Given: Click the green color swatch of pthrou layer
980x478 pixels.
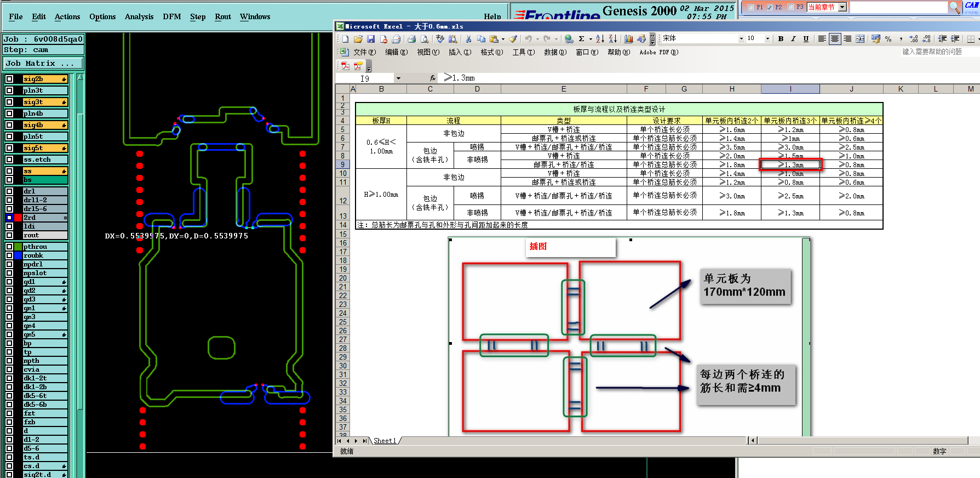Looking at the screenshot, I should [18, 247].
